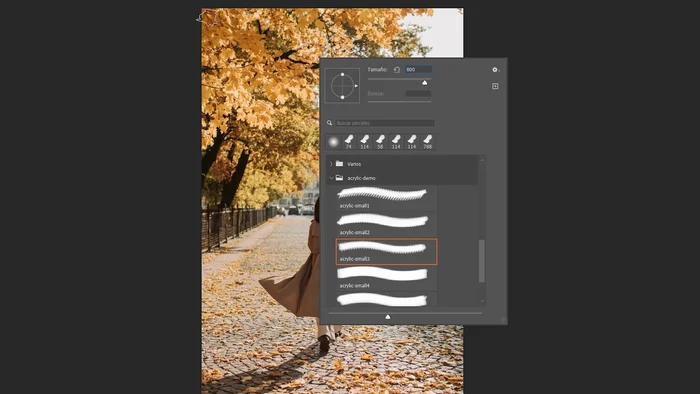
Task: Select the recent brush labeled 788
Action: click(428, 142)
